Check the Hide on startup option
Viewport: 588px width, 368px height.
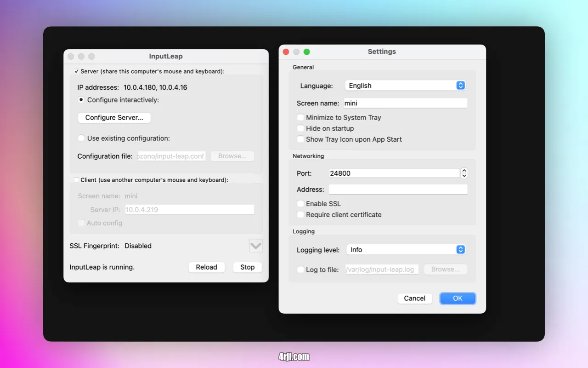pyautogui.click(x=300, y=128)
